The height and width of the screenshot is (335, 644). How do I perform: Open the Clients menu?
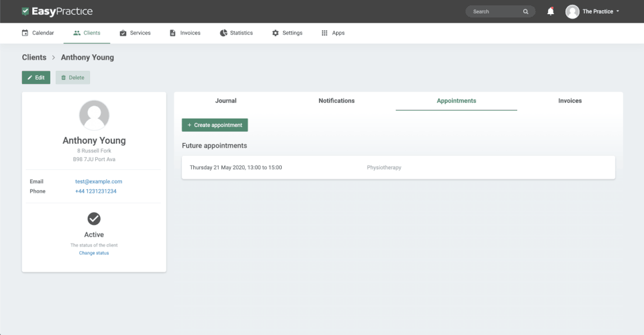point(87,33)
